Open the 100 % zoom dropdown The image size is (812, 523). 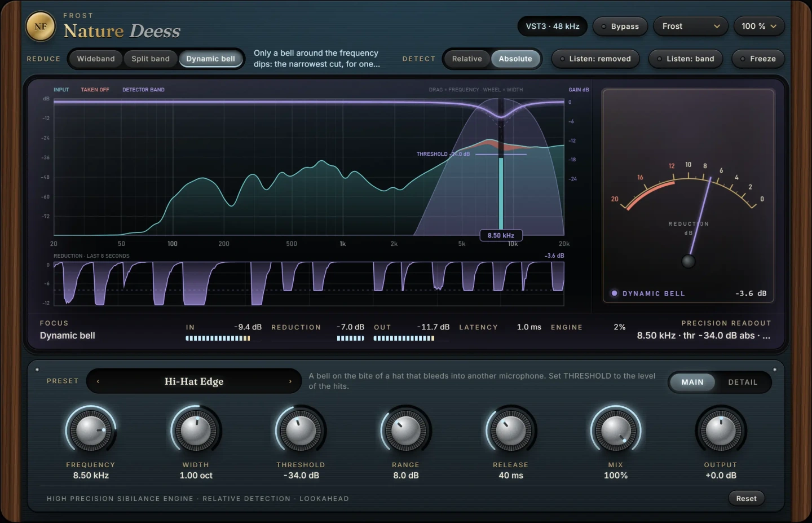click(759, 27)
